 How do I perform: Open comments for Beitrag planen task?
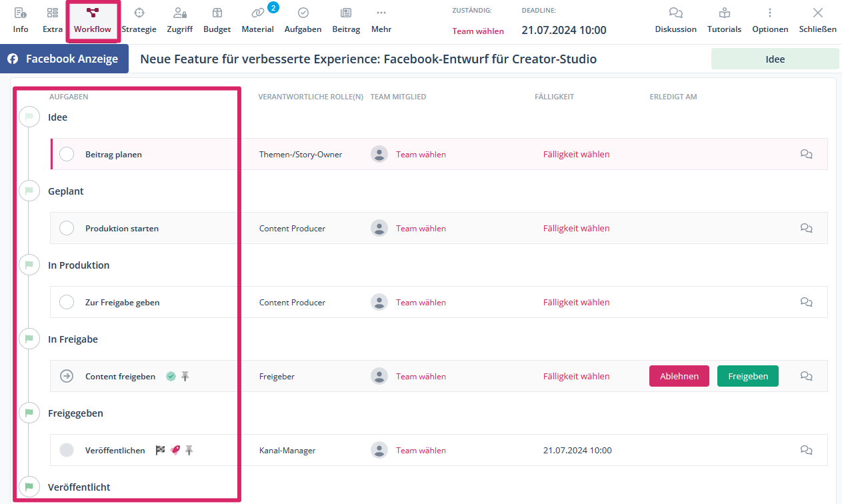click(x=806, y=154)
